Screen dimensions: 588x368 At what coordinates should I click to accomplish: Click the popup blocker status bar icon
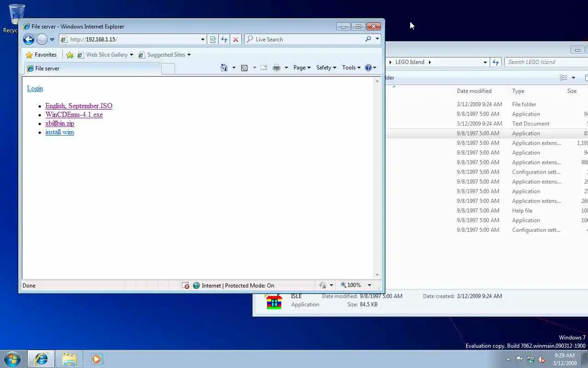186,286
